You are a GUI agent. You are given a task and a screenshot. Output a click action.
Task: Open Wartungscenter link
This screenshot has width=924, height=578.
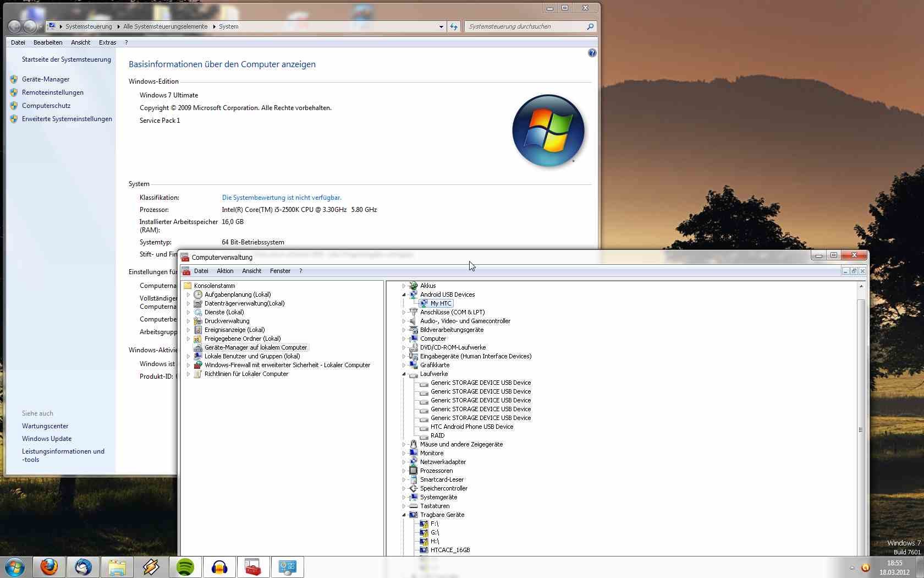[45, 426]
